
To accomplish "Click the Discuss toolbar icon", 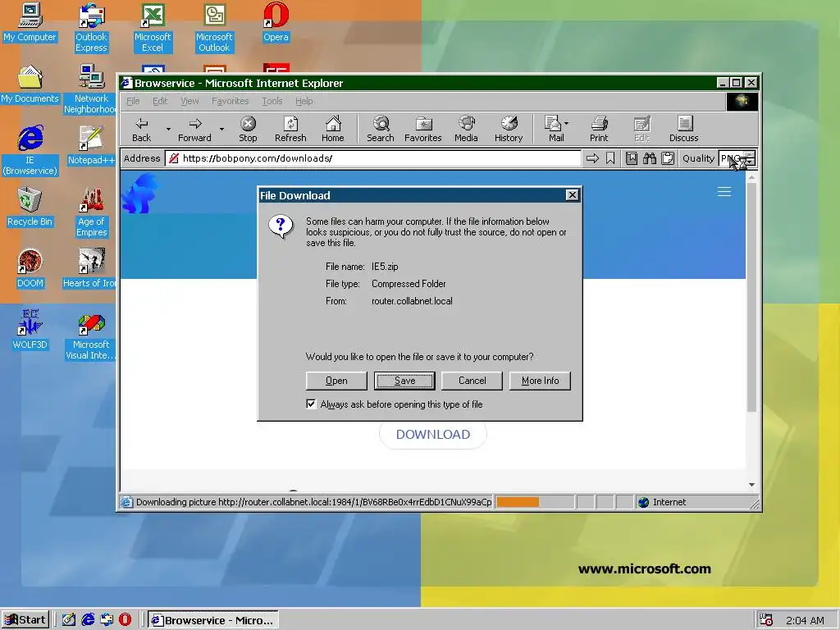I will pyautogui.click(x=683, y=129).
